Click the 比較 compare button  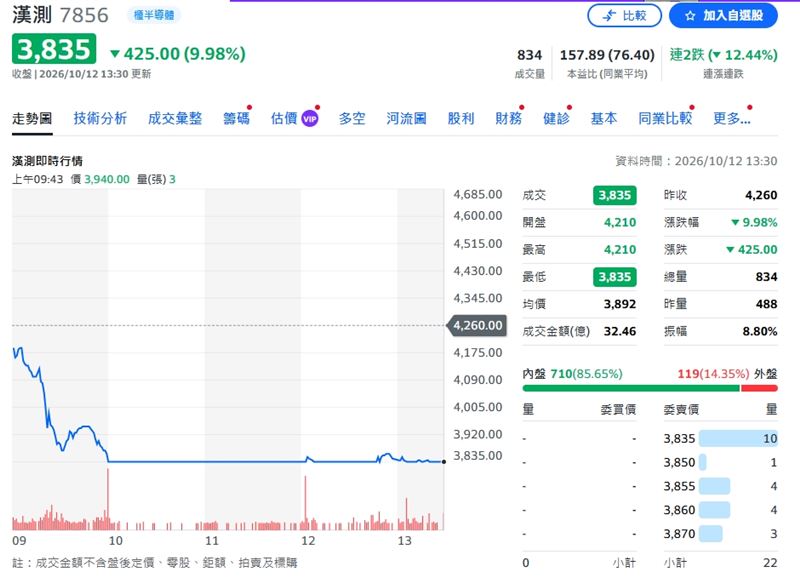click(624, 16)
